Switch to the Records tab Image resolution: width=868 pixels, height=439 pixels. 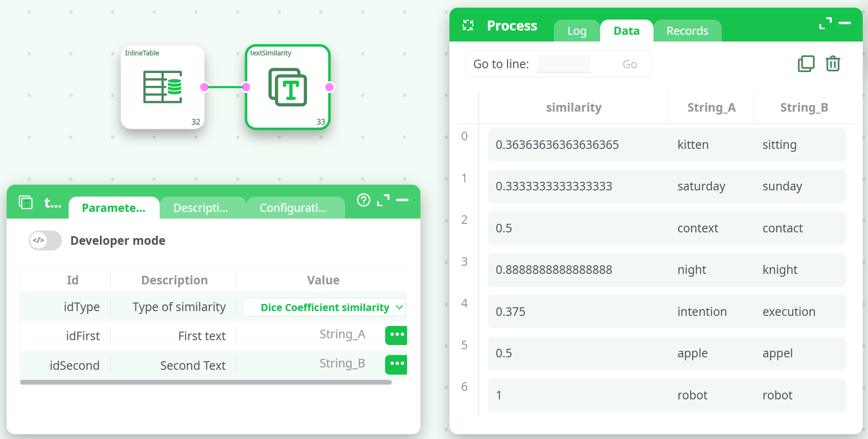coord(687,31)
